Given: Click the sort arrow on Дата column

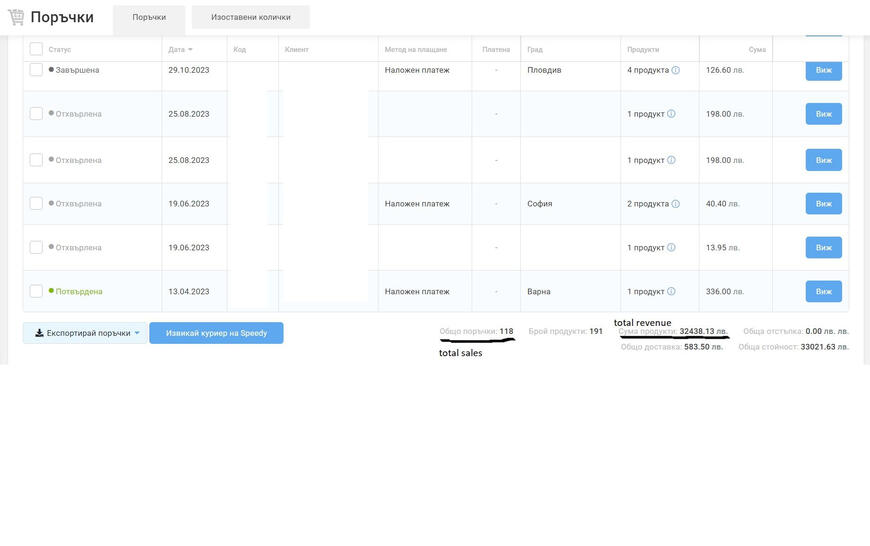Looking at the screenshot, I should [x=190, y=49].
